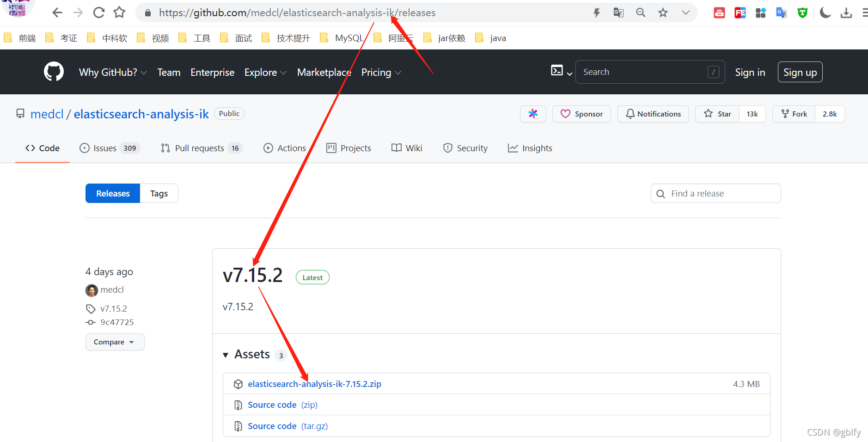Open the 中科软 bookmark folder
The width and height of the screenshot is (868, 442).
click(107, 38)
